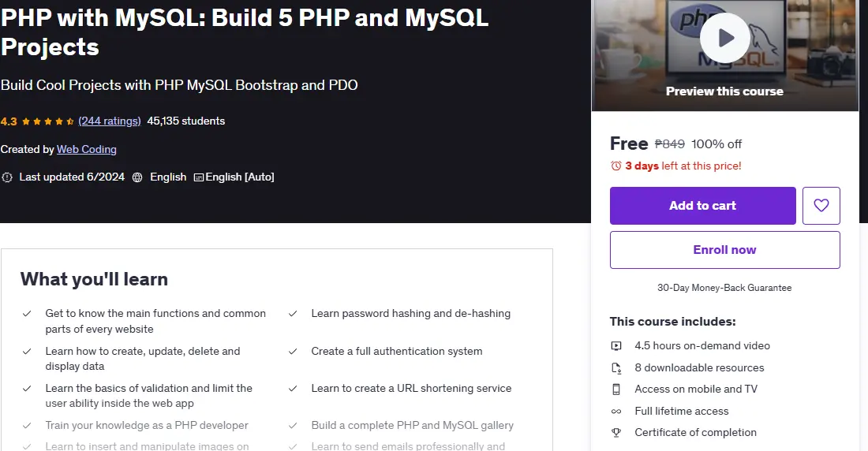
Task: Click checkmark beside 'Create a full authentication system'
Action: 293,352
